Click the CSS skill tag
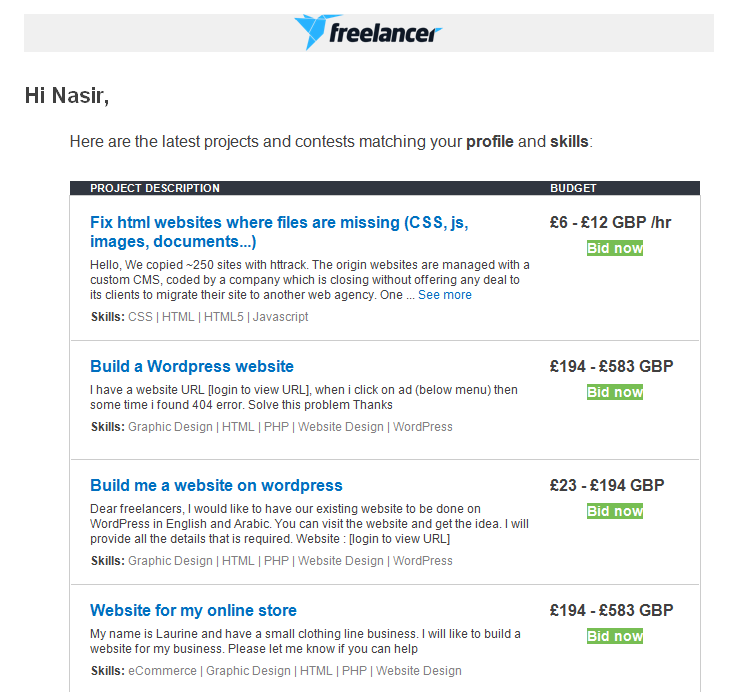 coord(140,317)
